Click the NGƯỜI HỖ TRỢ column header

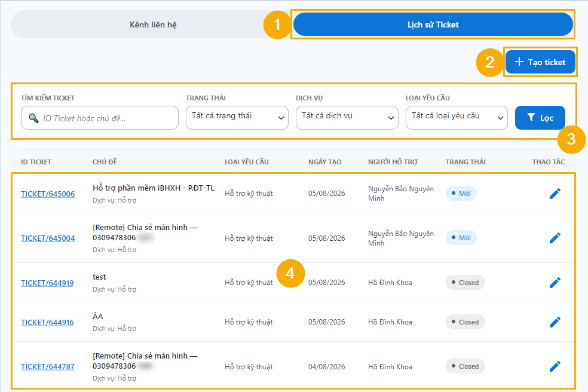point(393,162)
